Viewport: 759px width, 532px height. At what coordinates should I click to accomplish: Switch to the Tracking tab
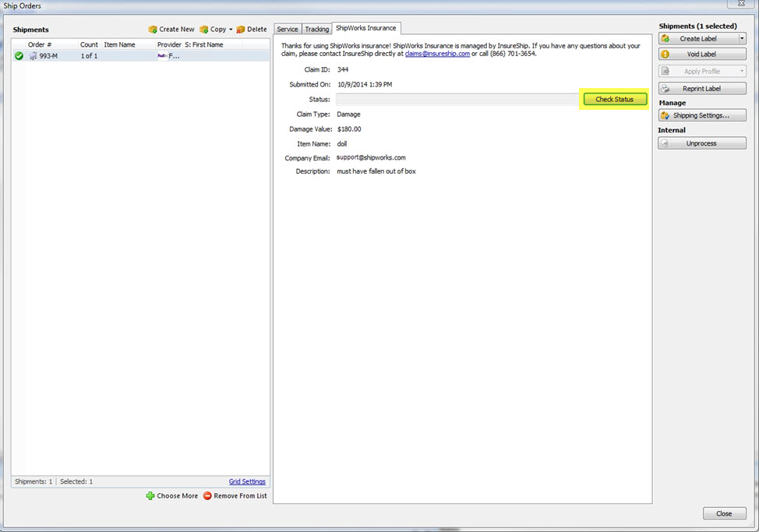[x=317, y=29]
